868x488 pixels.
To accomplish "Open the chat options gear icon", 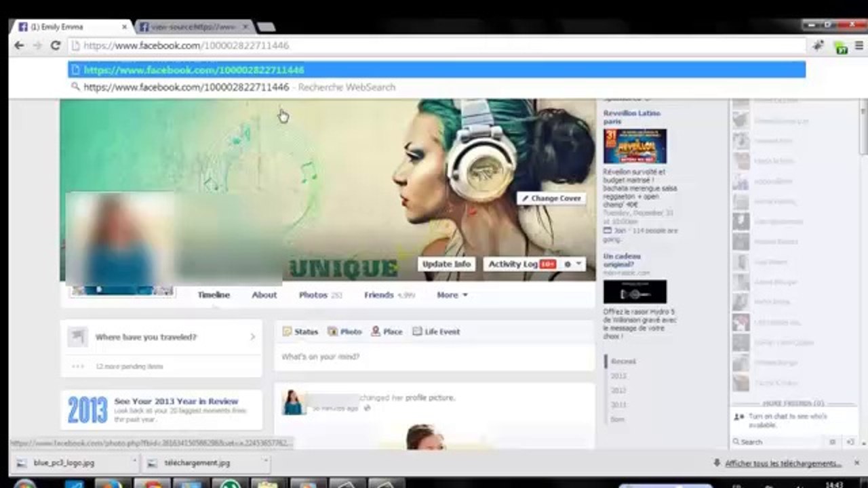I will tap(833, 442).
